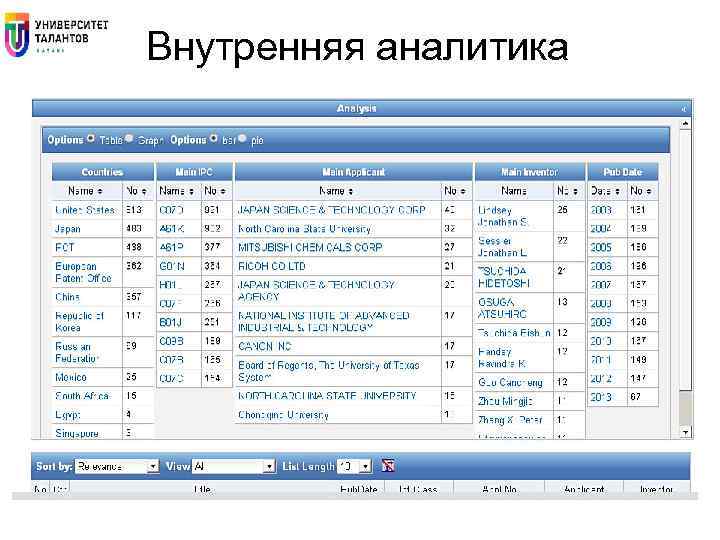Image resolution: width=720 pixels, height=540 pixels.
Task: Choose the bar chart radio button
Action: tap(214, 138)
